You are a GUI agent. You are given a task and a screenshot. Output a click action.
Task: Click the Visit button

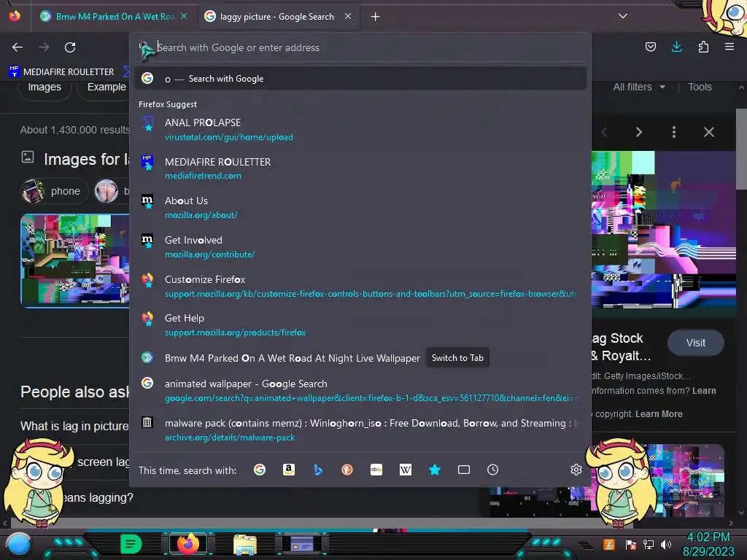pyautogui.click(x=695, y=343)
